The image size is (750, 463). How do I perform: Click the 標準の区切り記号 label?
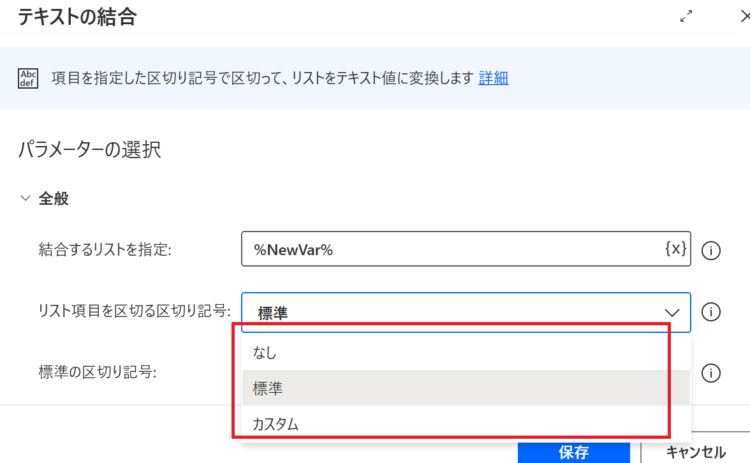[98, 372]
